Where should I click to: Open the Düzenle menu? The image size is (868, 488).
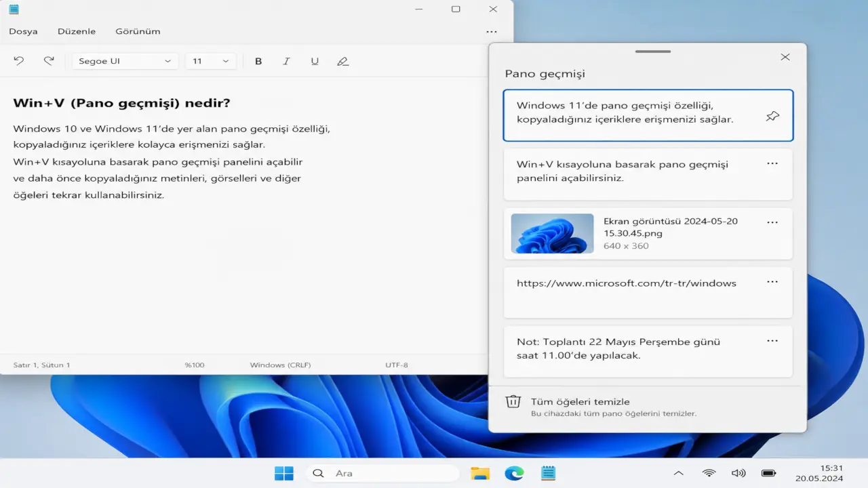pos(77,31)
